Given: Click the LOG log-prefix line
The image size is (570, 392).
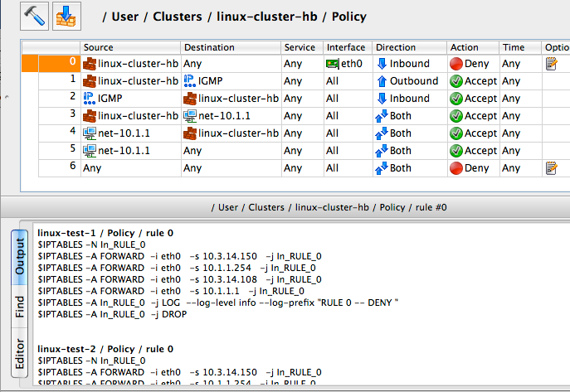Looking at the screenshot, I should [x=217, y=302].
